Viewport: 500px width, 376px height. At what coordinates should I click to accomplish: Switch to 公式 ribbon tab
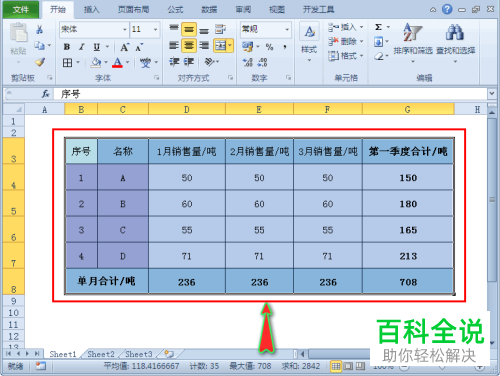tap(175, 10)
